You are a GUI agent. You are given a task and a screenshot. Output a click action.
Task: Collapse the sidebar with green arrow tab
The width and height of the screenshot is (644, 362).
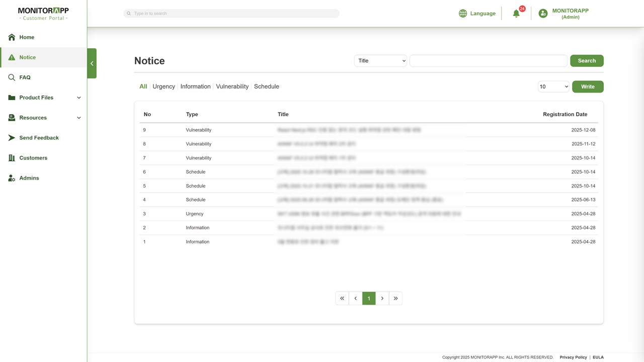pos(92,63)
